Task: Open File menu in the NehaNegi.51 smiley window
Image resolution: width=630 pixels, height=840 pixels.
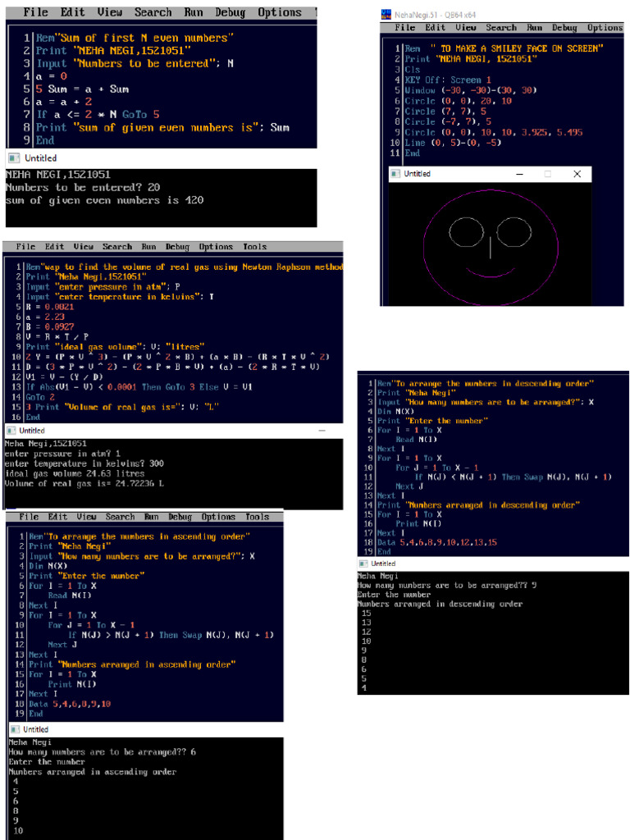Action: pos(405,27)
